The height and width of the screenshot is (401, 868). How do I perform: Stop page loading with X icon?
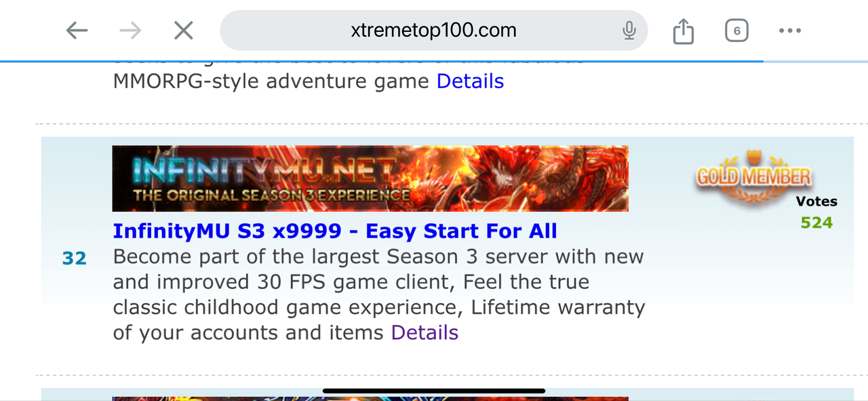[x=184, y=31]
